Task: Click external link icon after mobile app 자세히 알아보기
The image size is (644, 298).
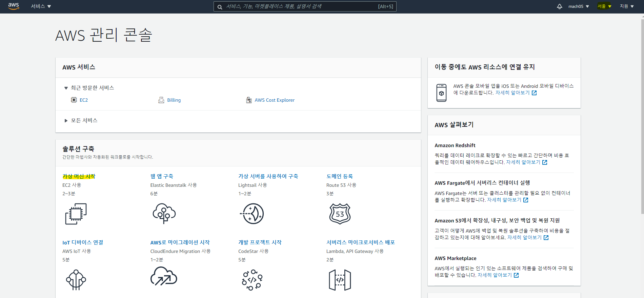Action: (x=534, y=93)
